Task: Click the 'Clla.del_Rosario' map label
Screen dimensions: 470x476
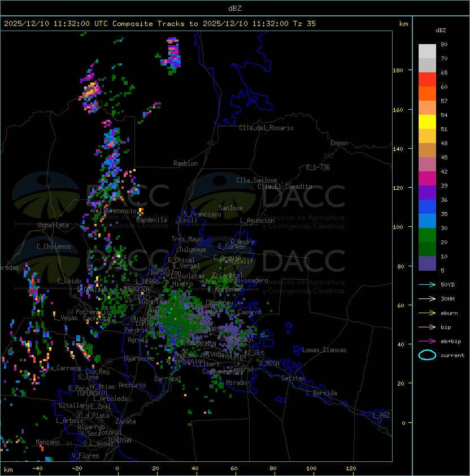Action: 266,128
